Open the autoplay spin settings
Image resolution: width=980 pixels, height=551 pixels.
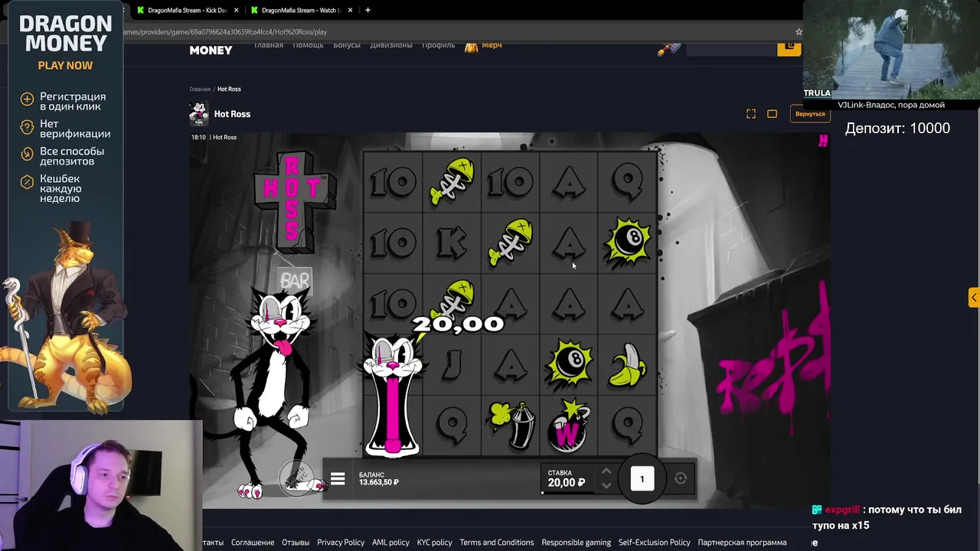681,478
